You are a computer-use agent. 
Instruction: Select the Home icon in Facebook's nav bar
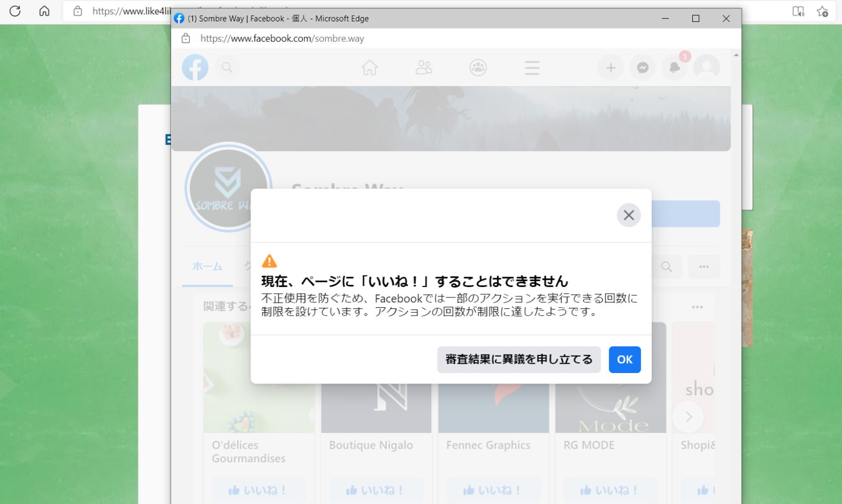369,67
